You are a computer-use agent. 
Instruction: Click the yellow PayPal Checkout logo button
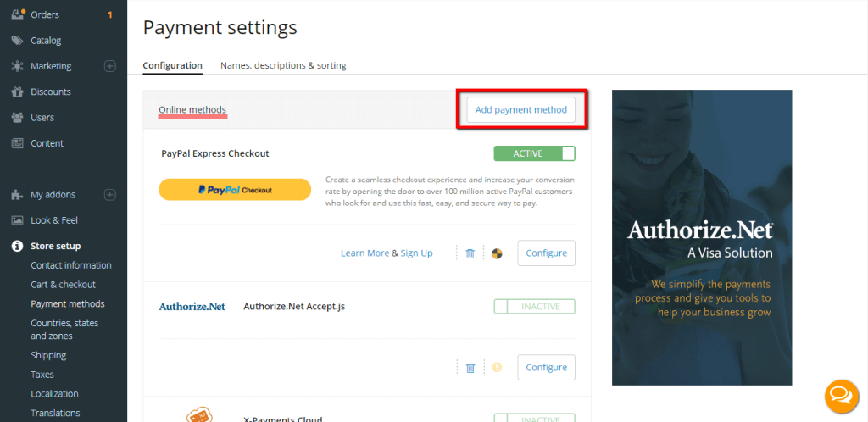point(235,190)
